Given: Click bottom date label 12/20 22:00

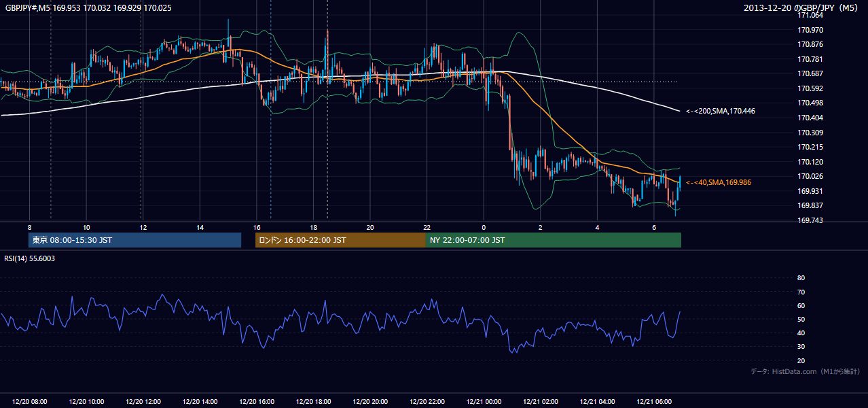Looking at the screenshot, I should pyautogui.click(x=427, y=402).
